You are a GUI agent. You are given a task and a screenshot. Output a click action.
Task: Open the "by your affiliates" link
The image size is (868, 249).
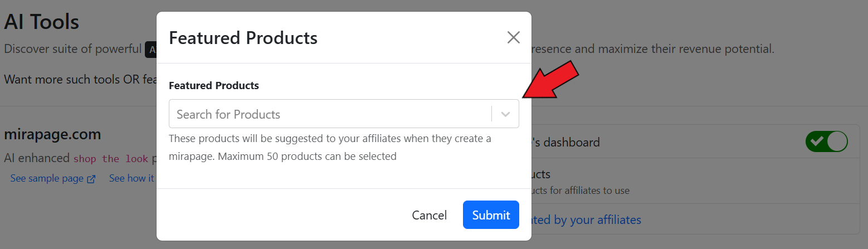586,220
